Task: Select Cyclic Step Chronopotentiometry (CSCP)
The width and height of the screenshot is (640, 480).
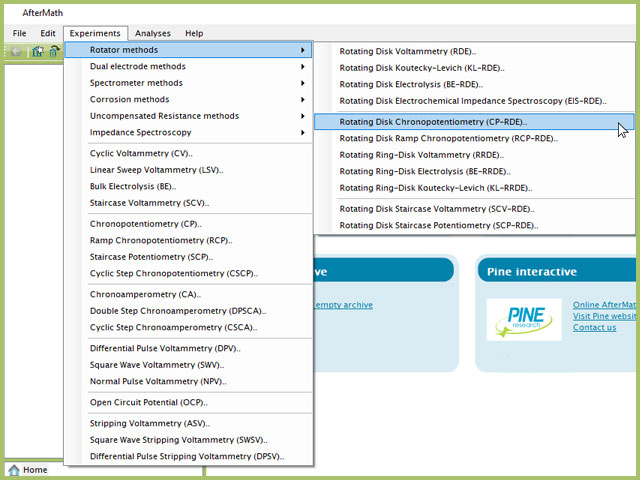Action: click(188, 273)
